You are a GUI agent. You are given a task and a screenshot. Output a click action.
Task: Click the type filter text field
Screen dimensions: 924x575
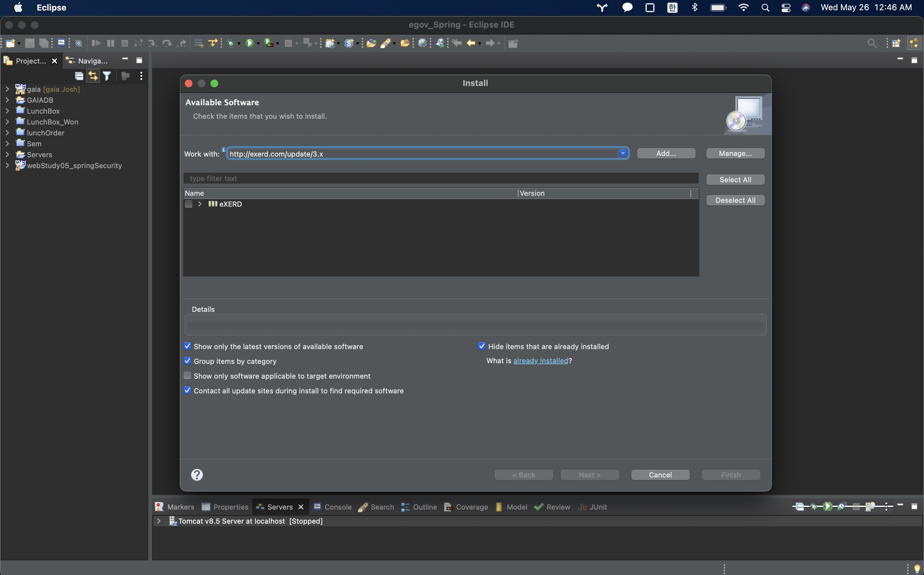(x=441, y=178)
